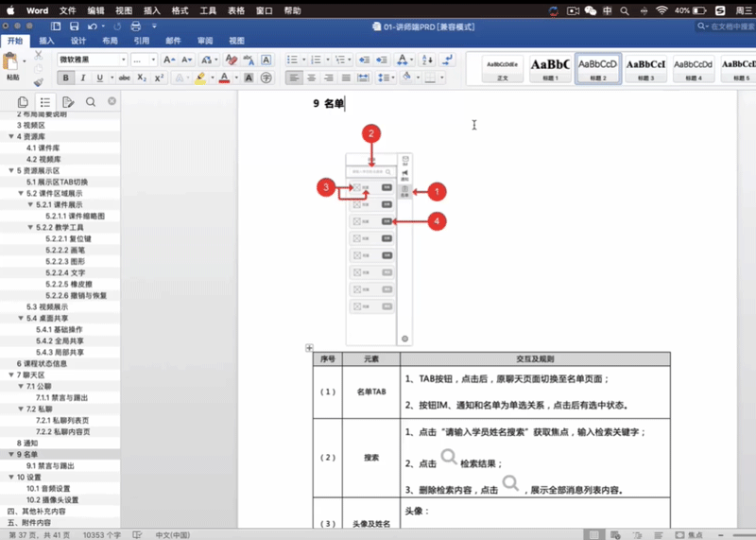Jump to outline heading 9.1 禁言与踢出
This screenshot has height=540, width=756.
click(51, 466)
